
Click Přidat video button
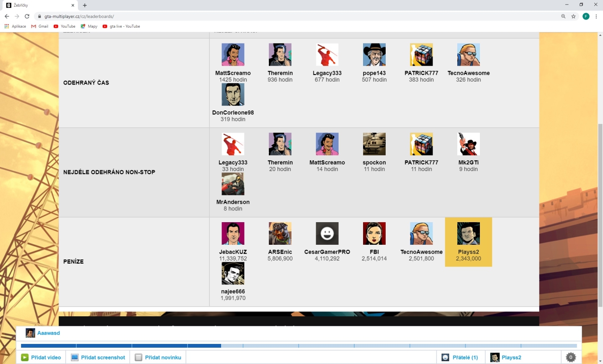click(41, 357)
